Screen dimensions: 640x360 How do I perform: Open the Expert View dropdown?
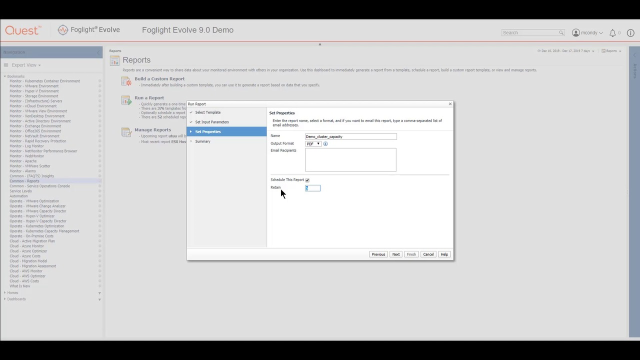(26, 65)
